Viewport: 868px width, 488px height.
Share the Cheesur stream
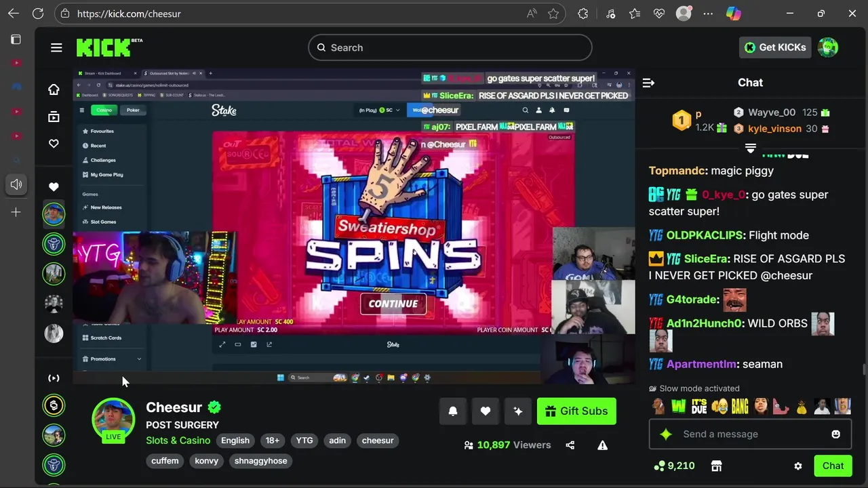(x=570, y=445)
